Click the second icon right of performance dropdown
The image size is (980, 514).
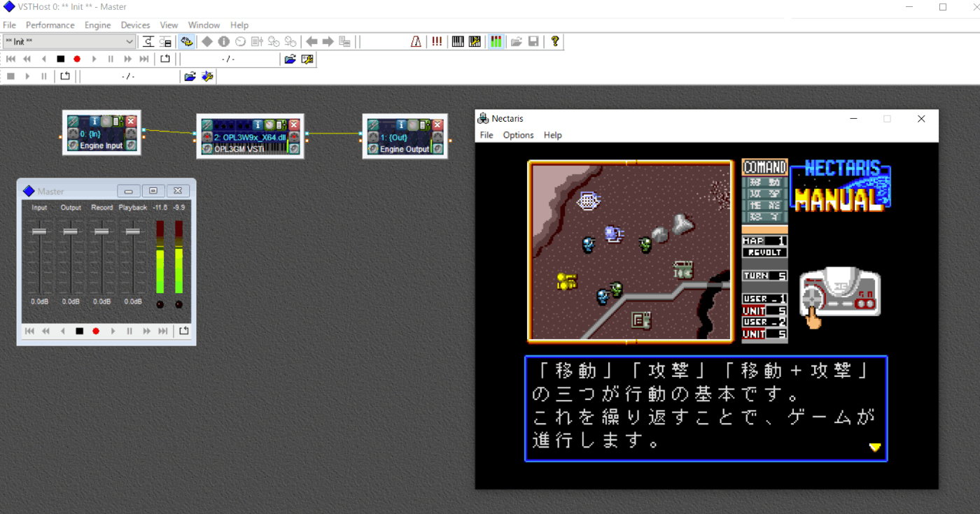point(165,41)
